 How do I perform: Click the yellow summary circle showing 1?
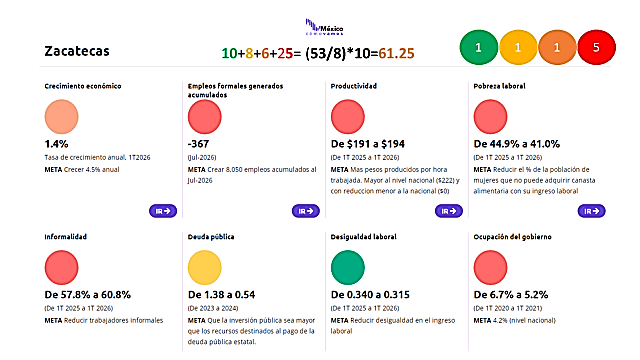[518, 47]
